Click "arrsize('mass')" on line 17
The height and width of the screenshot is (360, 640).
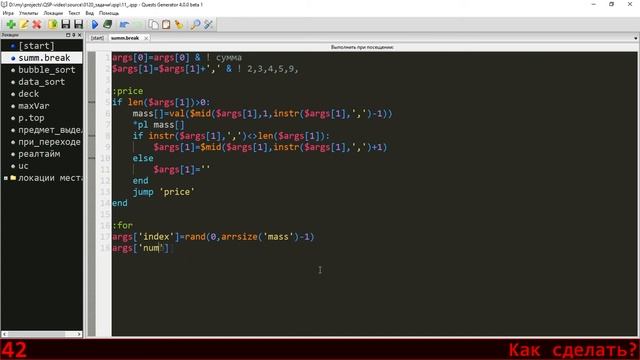tap(260, 237)
